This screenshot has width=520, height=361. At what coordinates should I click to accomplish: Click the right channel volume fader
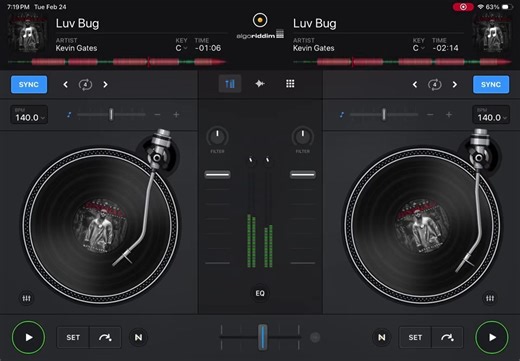[303, 174]
